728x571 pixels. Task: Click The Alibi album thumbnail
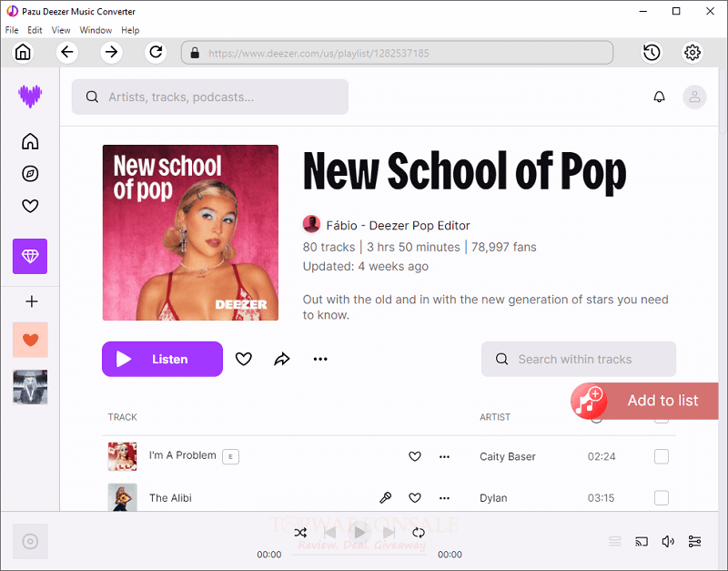tap(123, 497)
